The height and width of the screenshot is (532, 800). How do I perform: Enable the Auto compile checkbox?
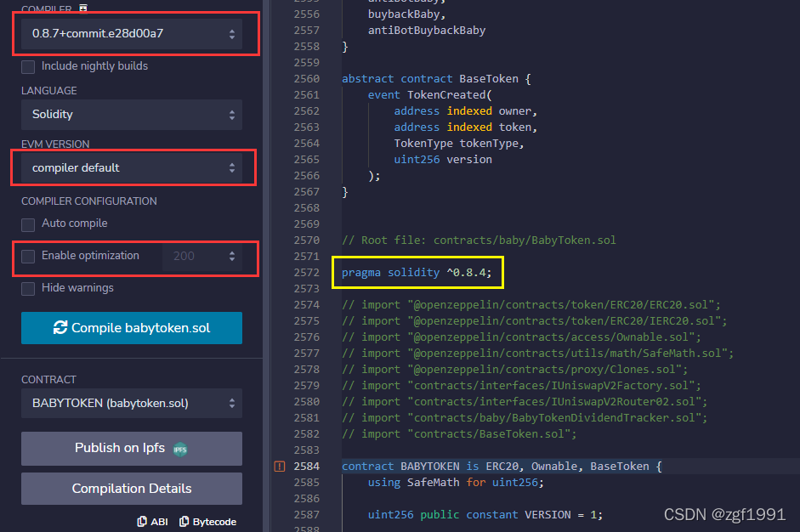pyautogui.click(x=28, y=224)
